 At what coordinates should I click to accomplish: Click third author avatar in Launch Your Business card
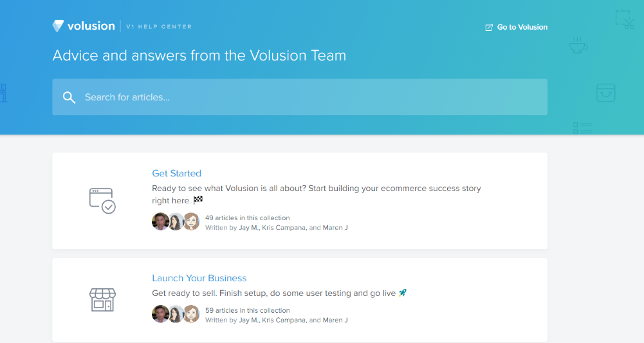(x=191, y=314)
